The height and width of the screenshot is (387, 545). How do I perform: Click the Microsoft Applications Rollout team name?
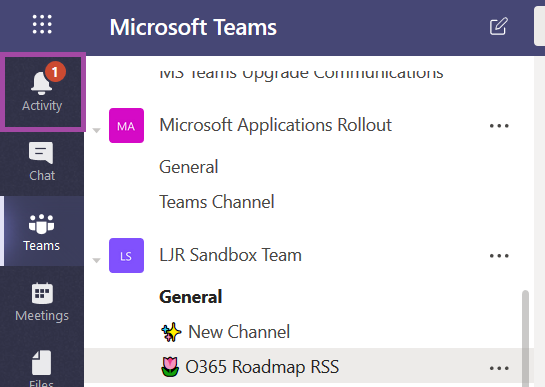pyautogui.click(x=275, y=125)
